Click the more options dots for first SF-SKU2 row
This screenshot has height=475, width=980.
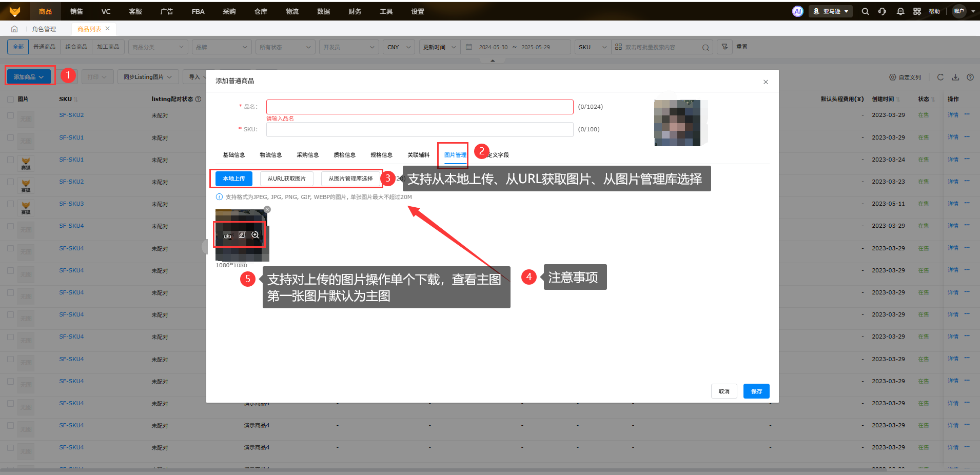click(x=967, y=114)
